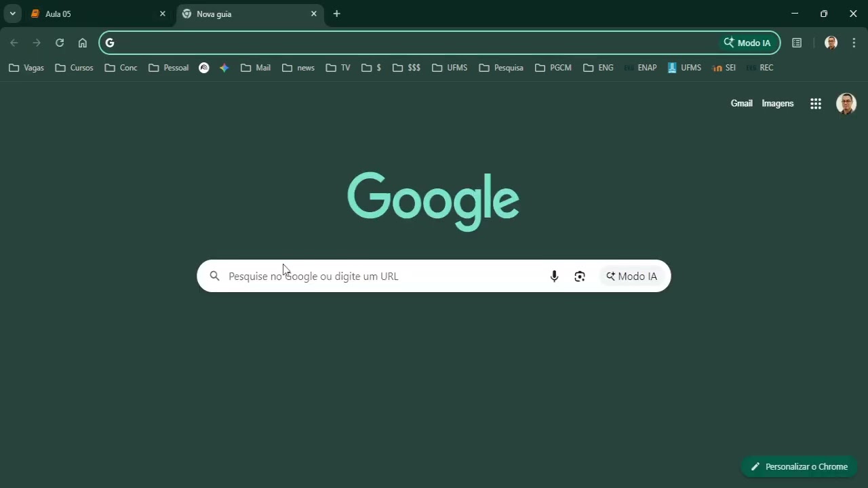
Task: Open the Google apps grid
Action: tap(816, 104)
